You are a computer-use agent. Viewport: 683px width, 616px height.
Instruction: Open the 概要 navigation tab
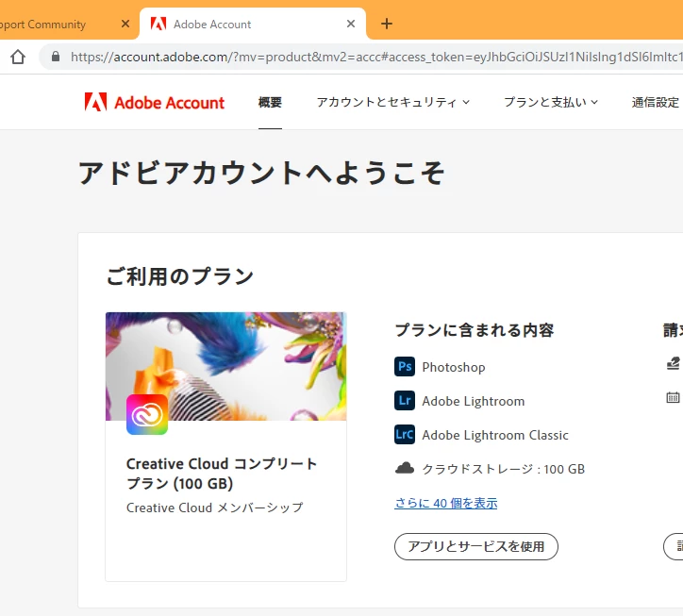point(270,103)
